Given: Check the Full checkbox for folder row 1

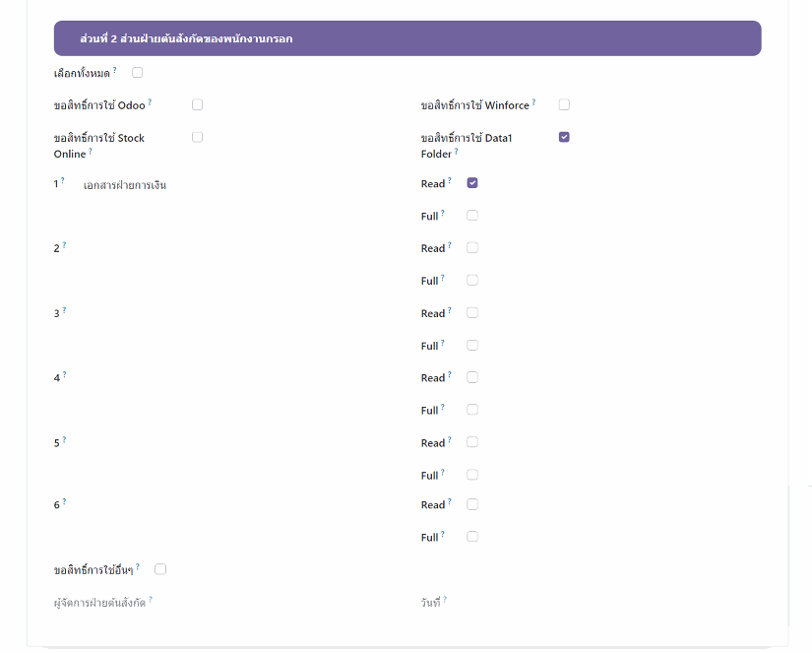Looking at the screenshot, I should pos(472,215).
